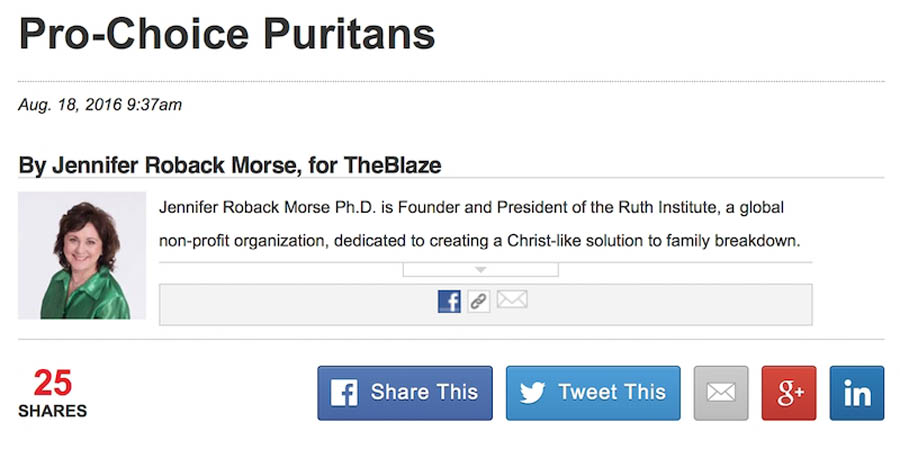Image resolution: width=900 pixels, height=449 pixels.
Task: Click the small Facebook icon in author box
Action: coord(449,301)
